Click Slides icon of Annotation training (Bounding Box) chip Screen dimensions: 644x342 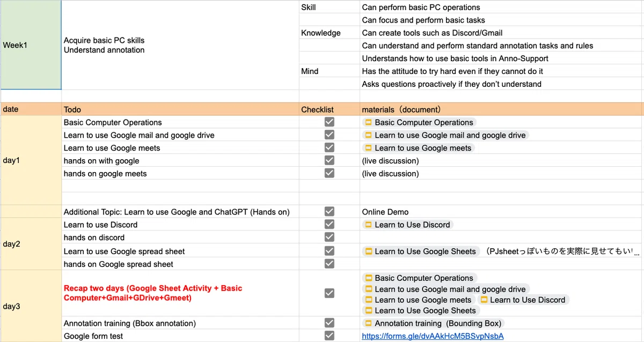click(x=369, y=323)
